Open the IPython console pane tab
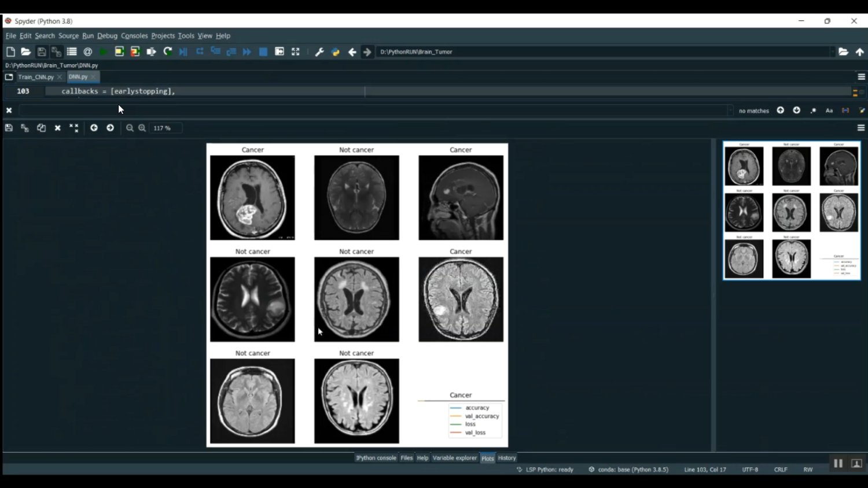This screenshot has width=868, height=488. 376,458
